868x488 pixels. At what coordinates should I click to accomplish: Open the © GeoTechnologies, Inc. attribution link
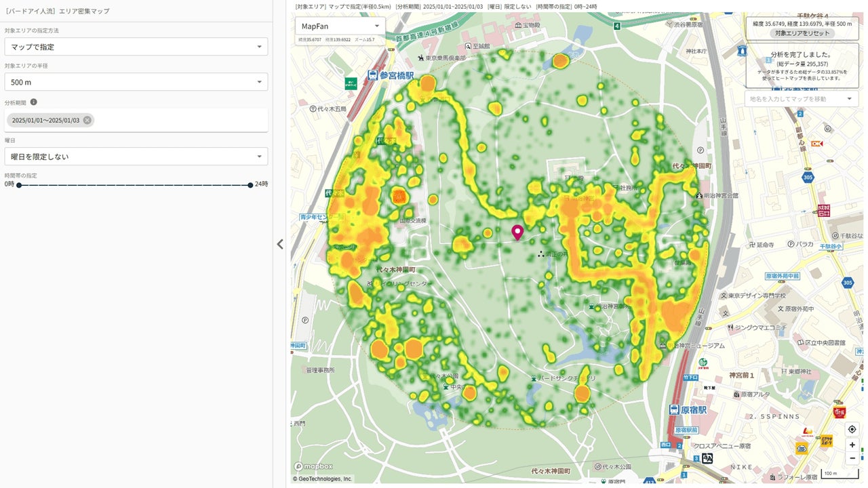pyautogui.click(x=323, y=479)
